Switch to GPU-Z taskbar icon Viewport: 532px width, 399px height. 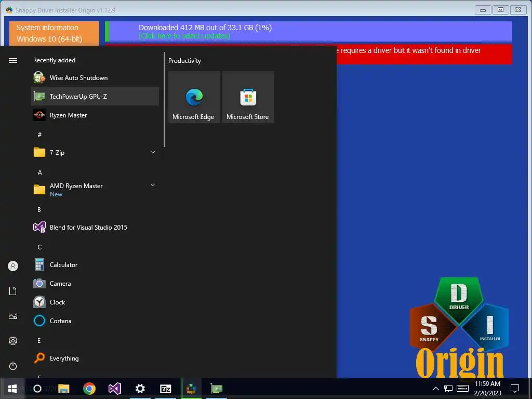(217, 389)
